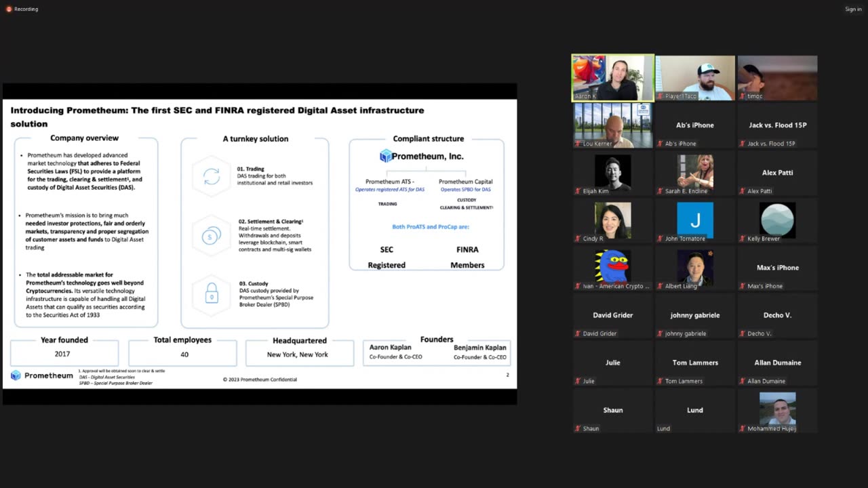The width and height of the screenshot is (868, 488).
Task: Select Player1Taco's video tile
Action: click(x=695, y=78)
